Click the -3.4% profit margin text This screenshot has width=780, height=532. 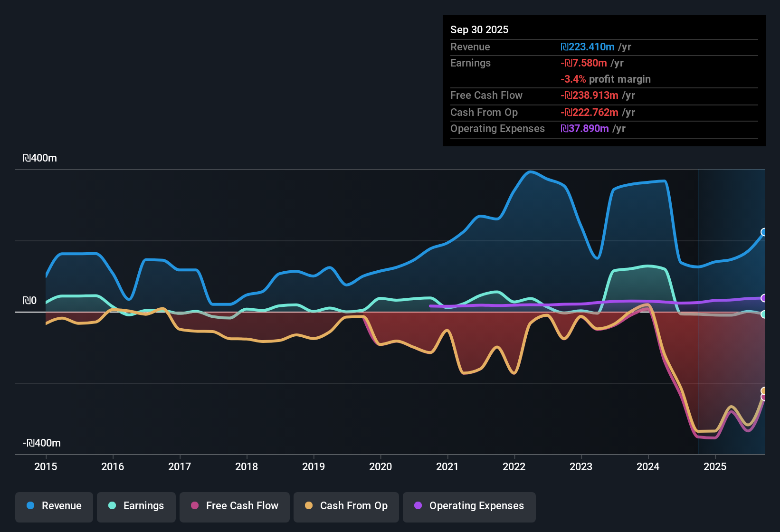(605, 79)
